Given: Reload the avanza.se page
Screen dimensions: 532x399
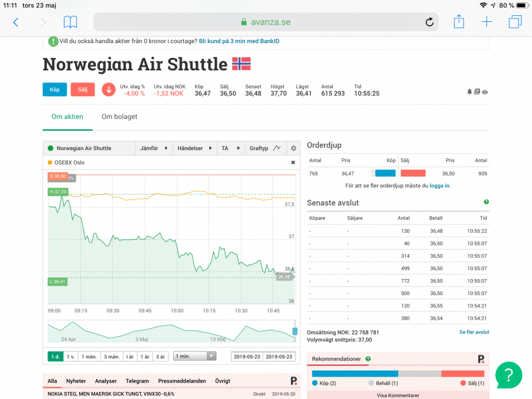Looking at the screenshot, I should [x=429, y=22].
